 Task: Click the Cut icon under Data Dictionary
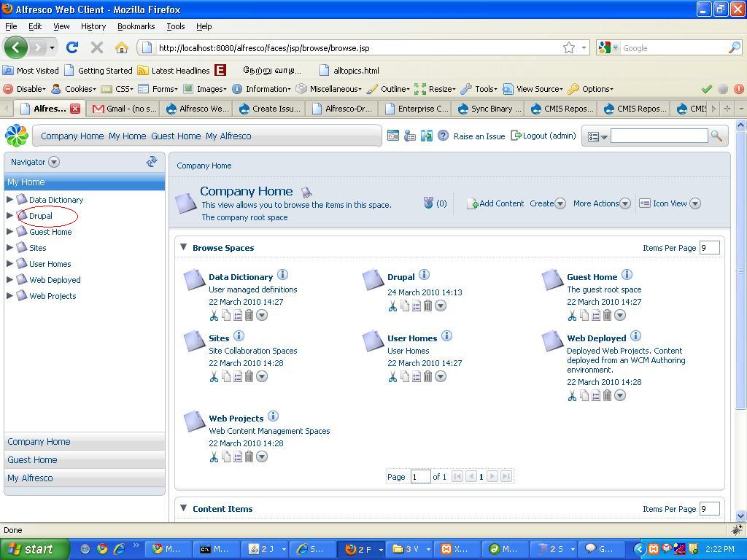pos(214,316)
